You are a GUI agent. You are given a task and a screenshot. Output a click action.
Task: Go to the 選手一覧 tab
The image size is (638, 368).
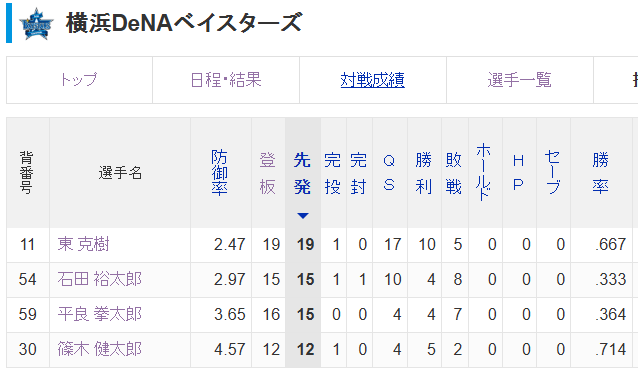pos(520,80)
